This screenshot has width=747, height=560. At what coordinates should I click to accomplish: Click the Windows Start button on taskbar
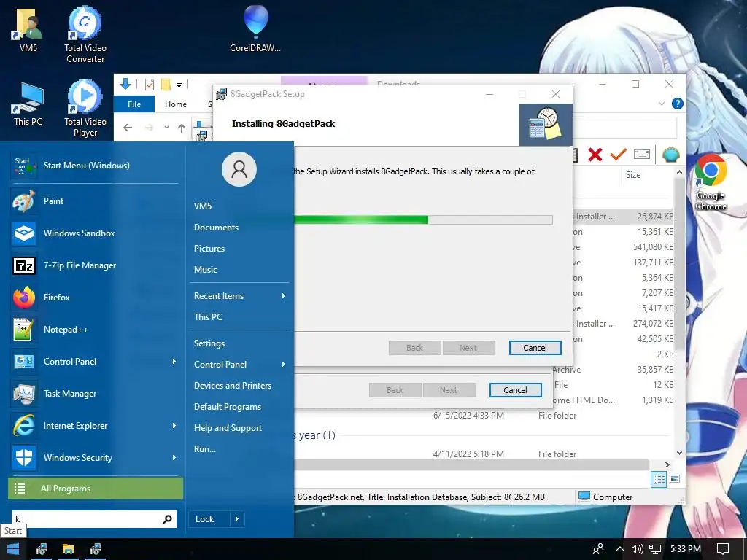pyautogui.click(x=13, y=550)
